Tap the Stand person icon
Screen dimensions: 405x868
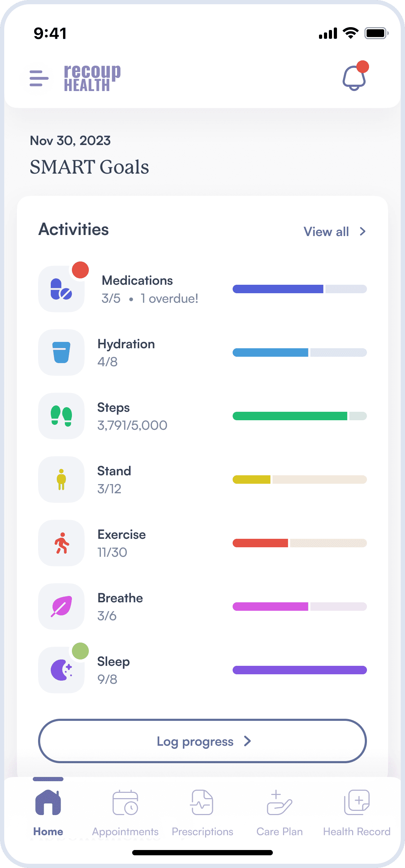click(x=61, y=480)
